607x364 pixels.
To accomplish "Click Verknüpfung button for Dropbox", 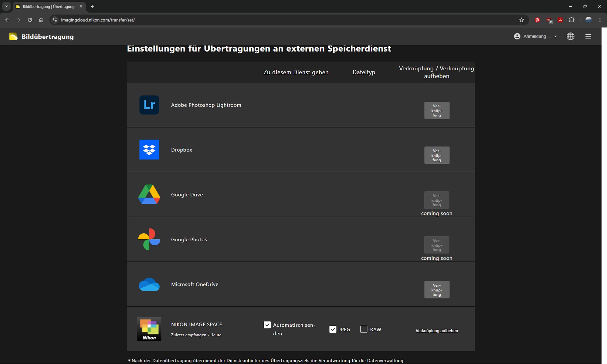I will tap(436, 155).
